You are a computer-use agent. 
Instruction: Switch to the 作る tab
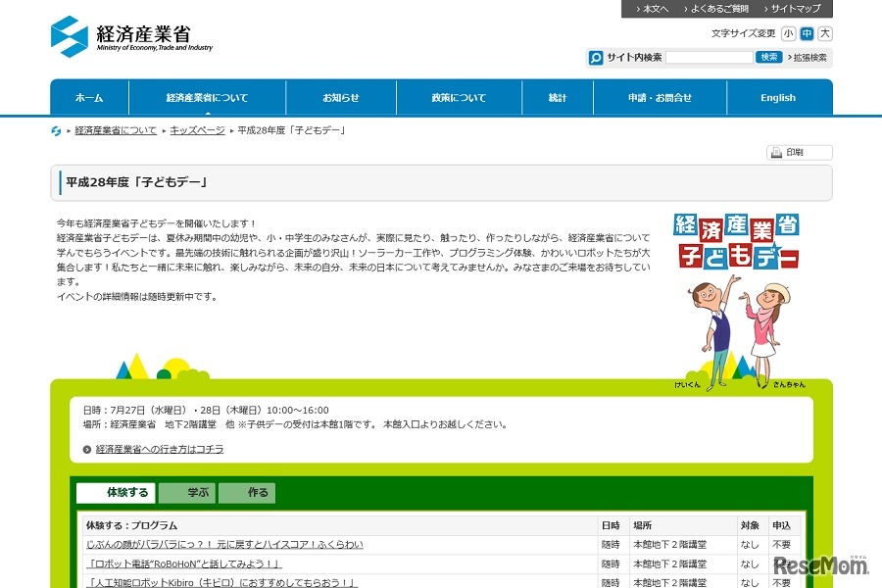pyautogui.click(x=248, y=492)
